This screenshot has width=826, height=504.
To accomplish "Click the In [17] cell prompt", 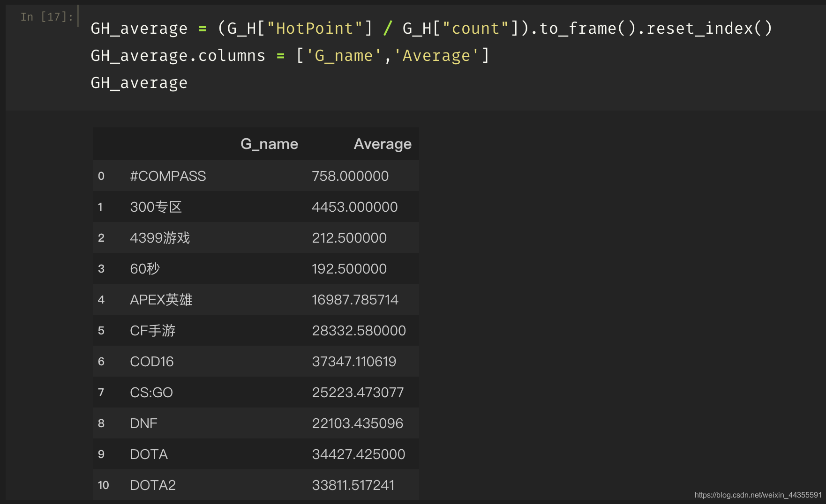I will click(x=47, y=17).
